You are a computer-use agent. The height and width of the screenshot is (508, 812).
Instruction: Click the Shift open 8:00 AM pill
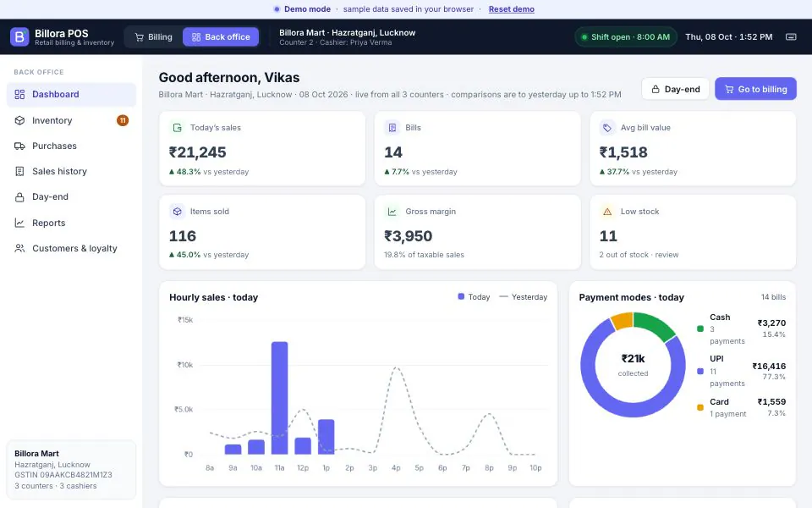[x=626, y=36]
